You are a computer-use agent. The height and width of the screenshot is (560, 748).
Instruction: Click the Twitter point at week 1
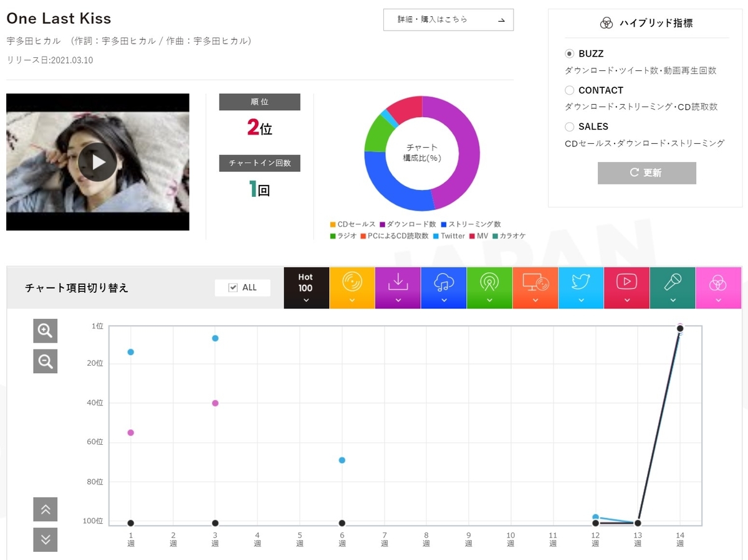130,352
